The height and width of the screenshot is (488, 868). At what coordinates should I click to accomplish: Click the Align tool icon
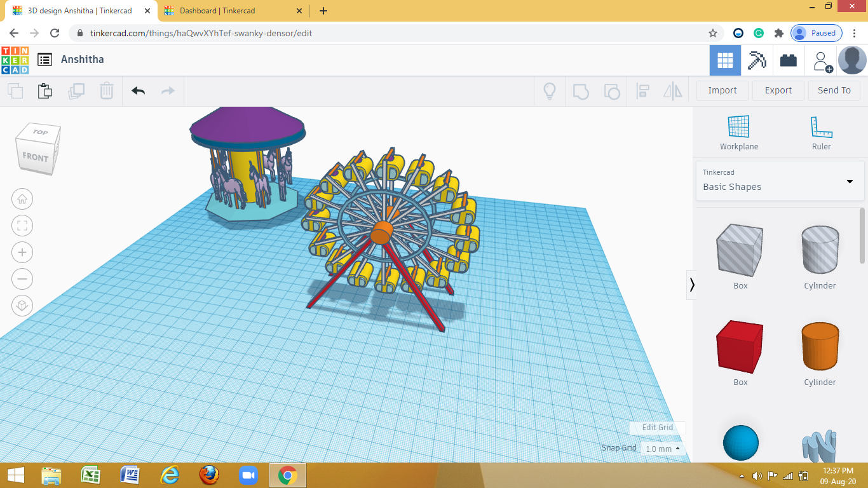(642, 91)
